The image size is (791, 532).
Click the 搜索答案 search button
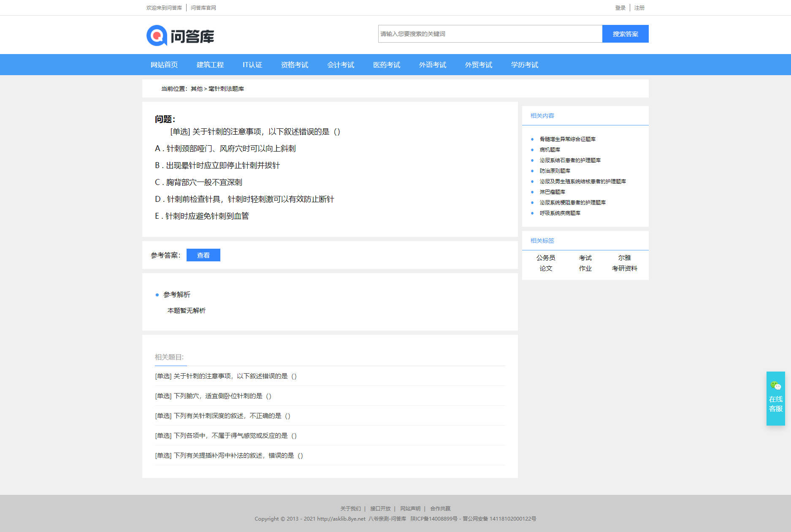tap(625, 34)
